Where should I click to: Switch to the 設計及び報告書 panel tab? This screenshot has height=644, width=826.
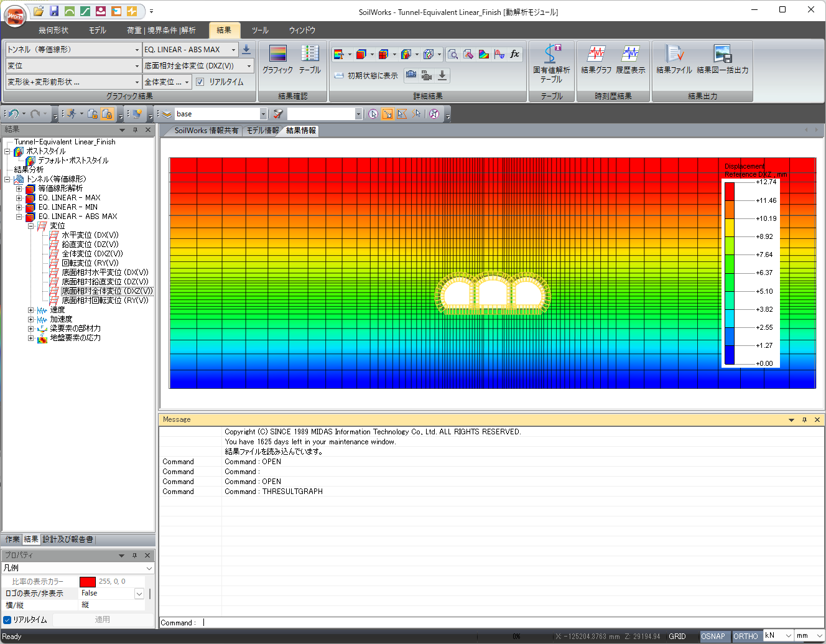pyautogui.click(x=68, y=539)
